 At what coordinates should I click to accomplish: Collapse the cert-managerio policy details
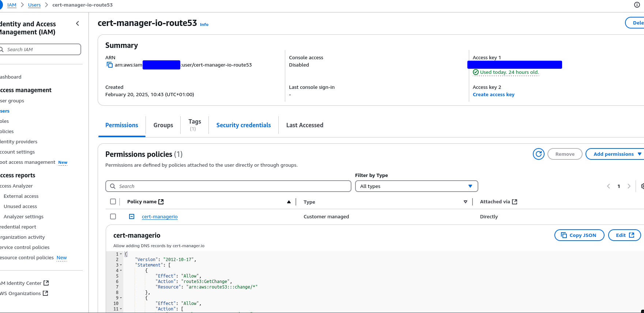(132, 216)
